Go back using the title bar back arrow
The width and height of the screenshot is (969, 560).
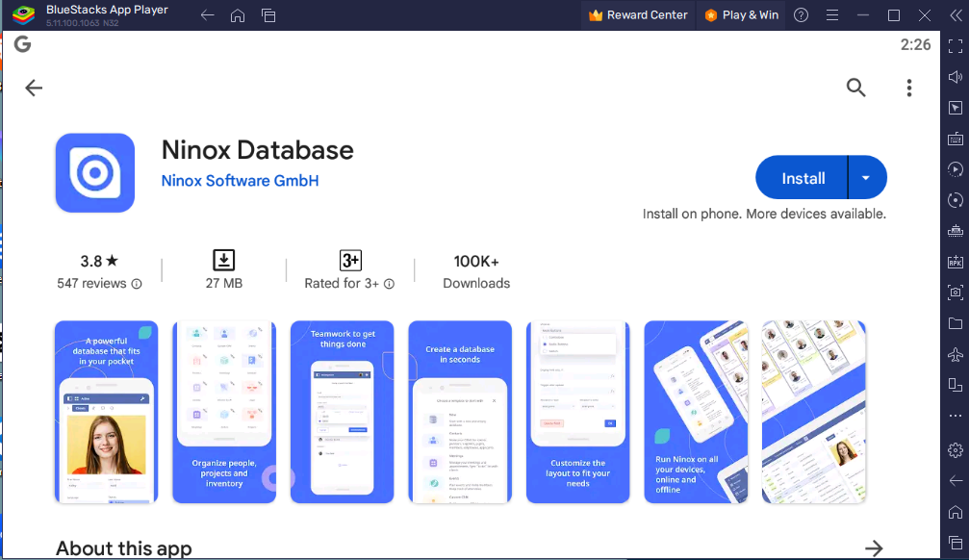[x=208, y=15]
